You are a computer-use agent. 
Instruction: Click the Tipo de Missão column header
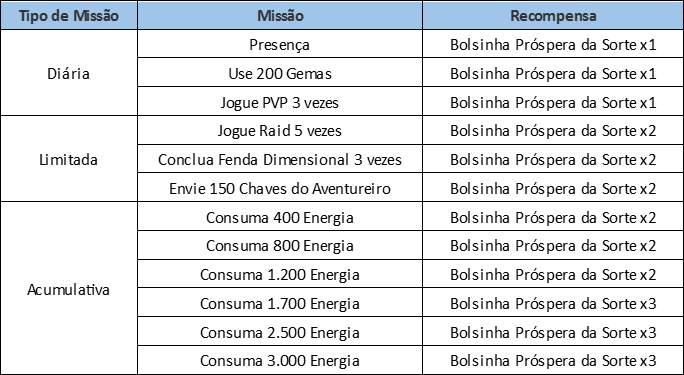coord(69,15)
